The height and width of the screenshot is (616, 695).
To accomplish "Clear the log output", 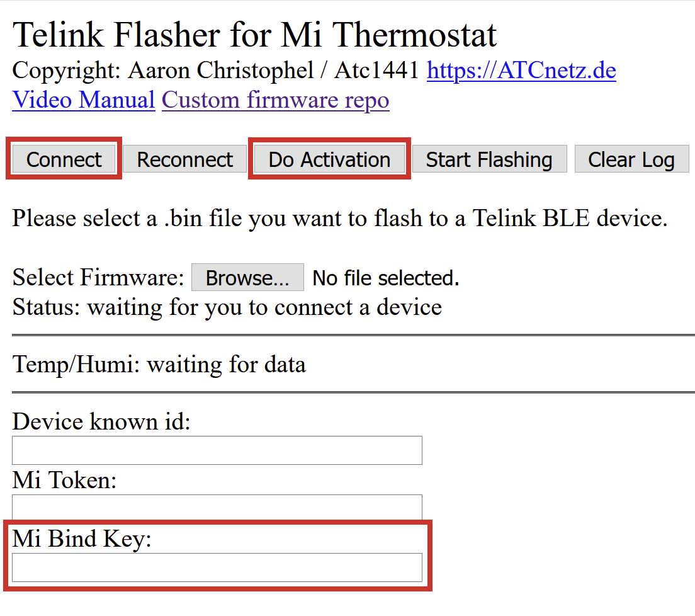I will pyautogui.click(x=631, y=159).
